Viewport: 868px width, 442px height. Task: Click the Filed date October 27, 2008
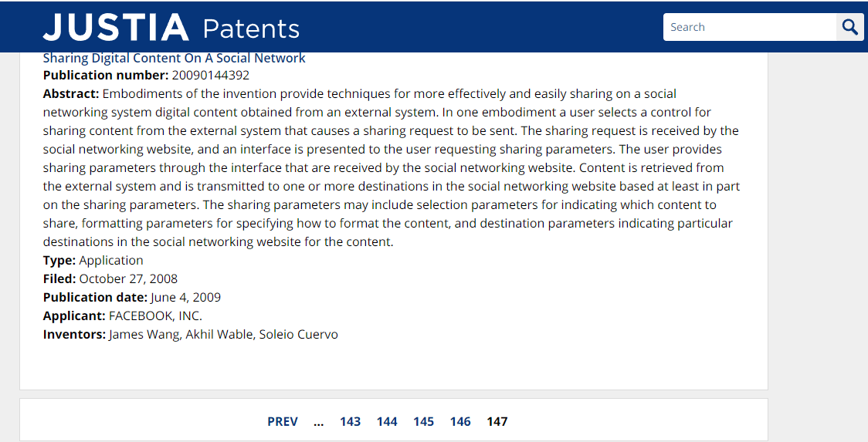click(x=128, y=278)
